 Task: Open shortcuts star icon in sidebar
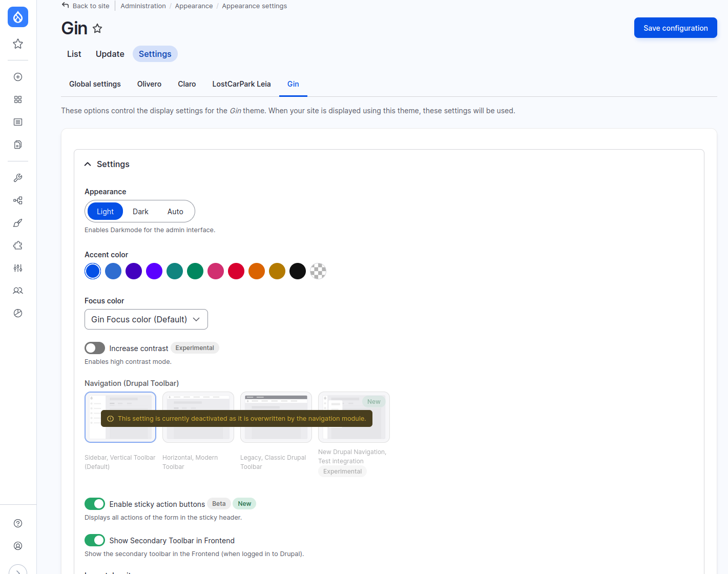pyautogui.click(x=18, y=44)
